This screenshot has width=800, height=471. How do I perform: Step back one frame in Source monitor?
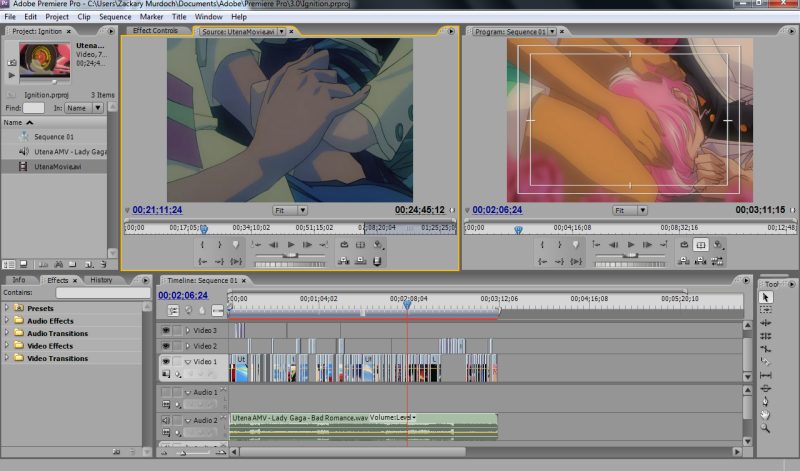(274, 245)
